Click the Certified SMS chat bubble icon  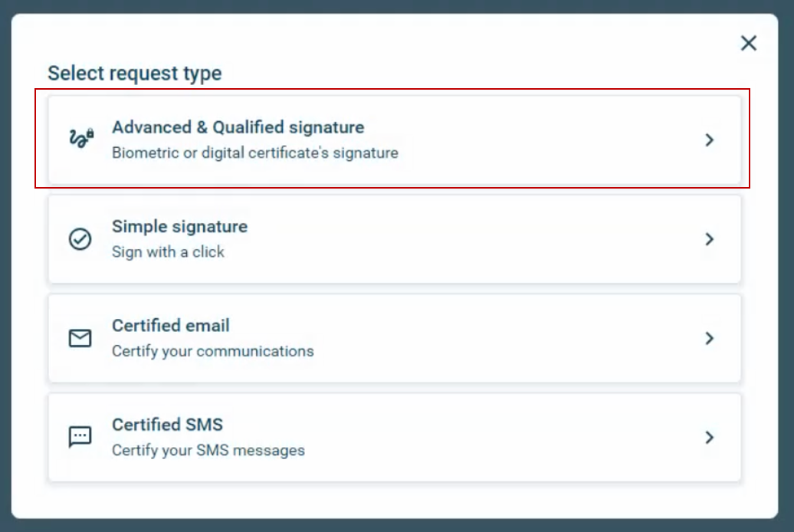tap(80, 437)
